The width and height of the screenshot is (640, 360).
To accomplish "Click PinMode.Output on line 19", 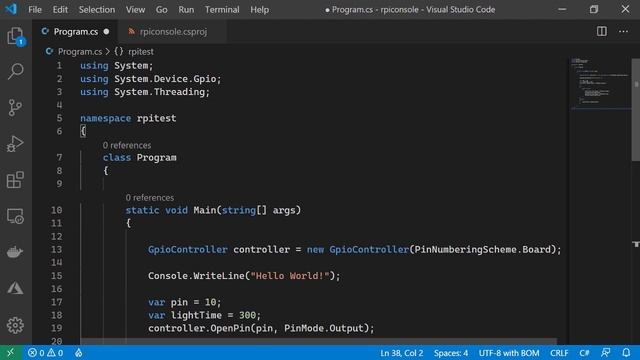I will [x=324, y=328].
